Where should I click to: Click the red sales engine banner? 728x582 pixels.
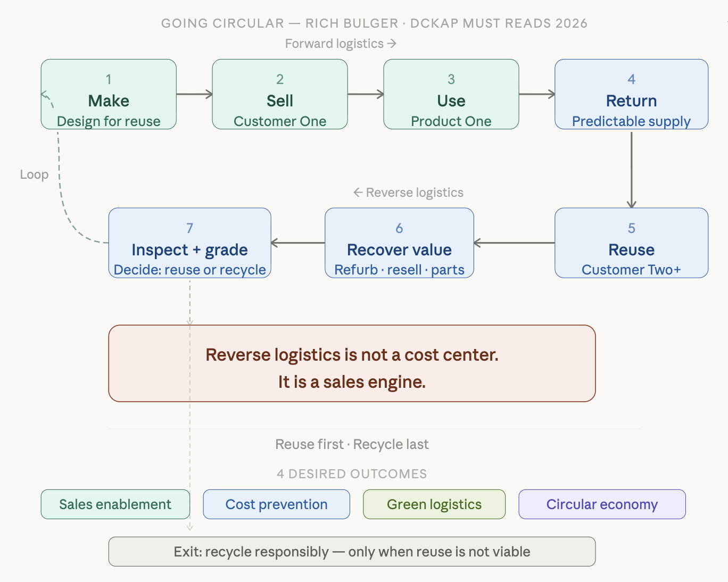click(352, 363)
